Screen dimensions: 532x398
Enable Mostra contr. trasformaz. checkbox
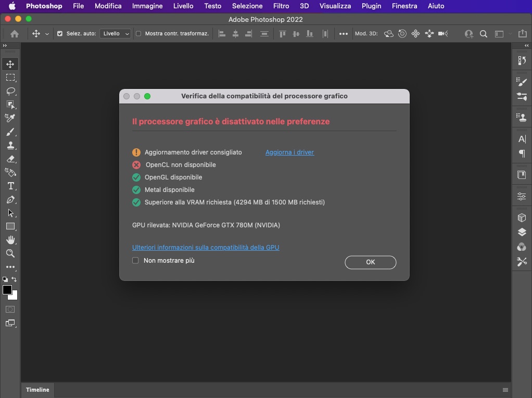point(138,34)
